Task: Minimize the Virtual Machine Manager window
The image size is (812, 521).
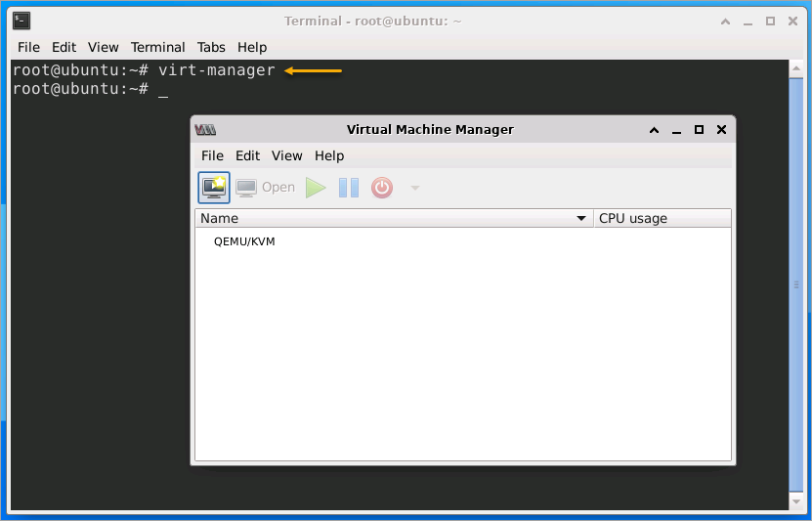Action: 676,131
